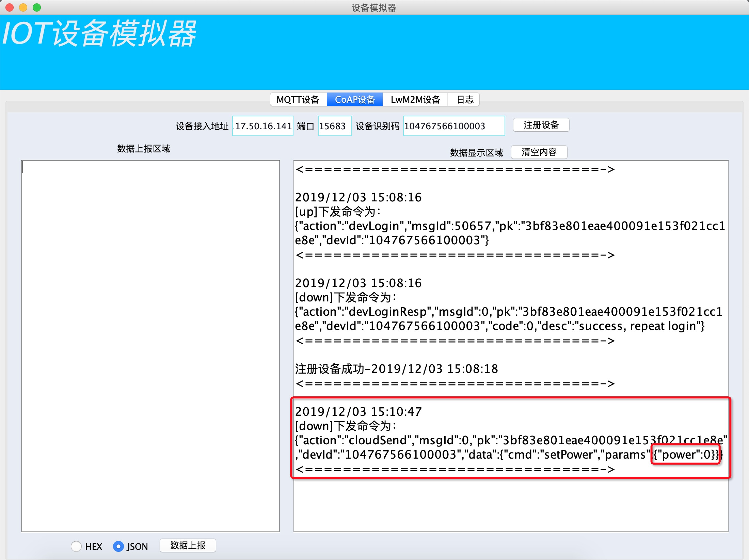Click the 注册设备 register button
749x560 pixels.
[541, 125]
